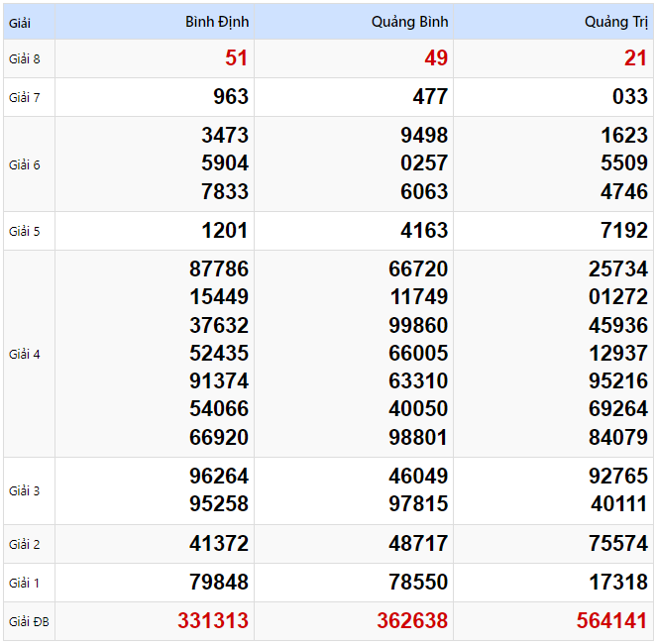Click the Giải 8 row label
Viewport: 656px width, 644px height.
point(25,58)
